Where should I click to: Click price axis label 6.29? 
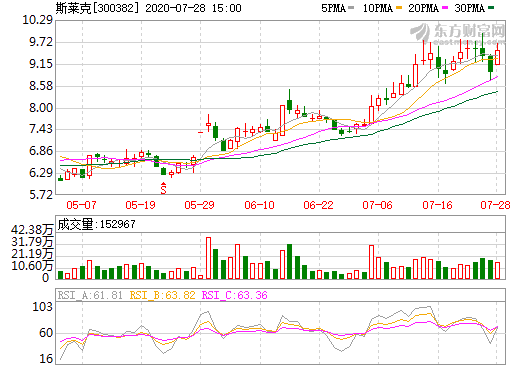click(41, 173)
